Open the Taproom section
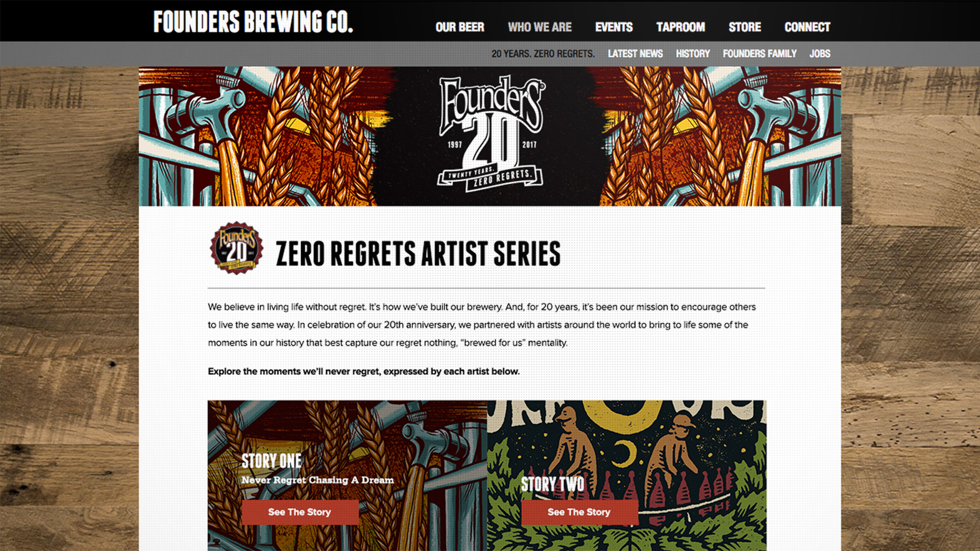The width and height of the screenshot is (980, 551). (680, 27)
